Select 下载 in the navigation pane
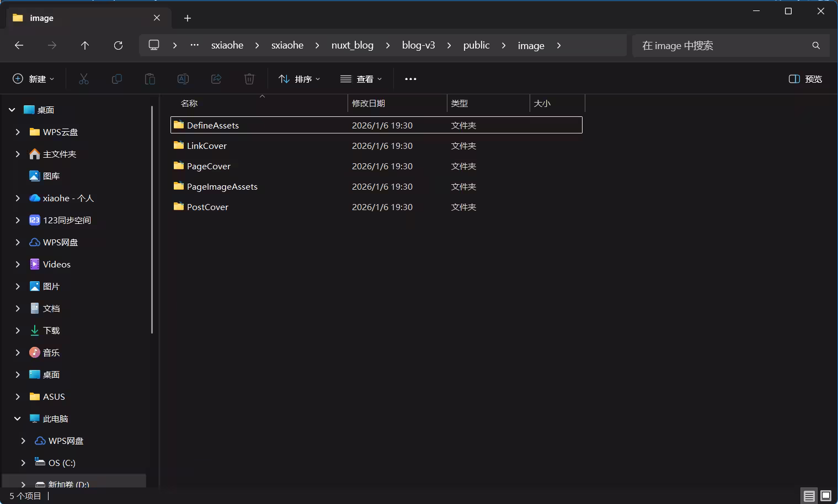The image size is (838, 504). (51, 330)
